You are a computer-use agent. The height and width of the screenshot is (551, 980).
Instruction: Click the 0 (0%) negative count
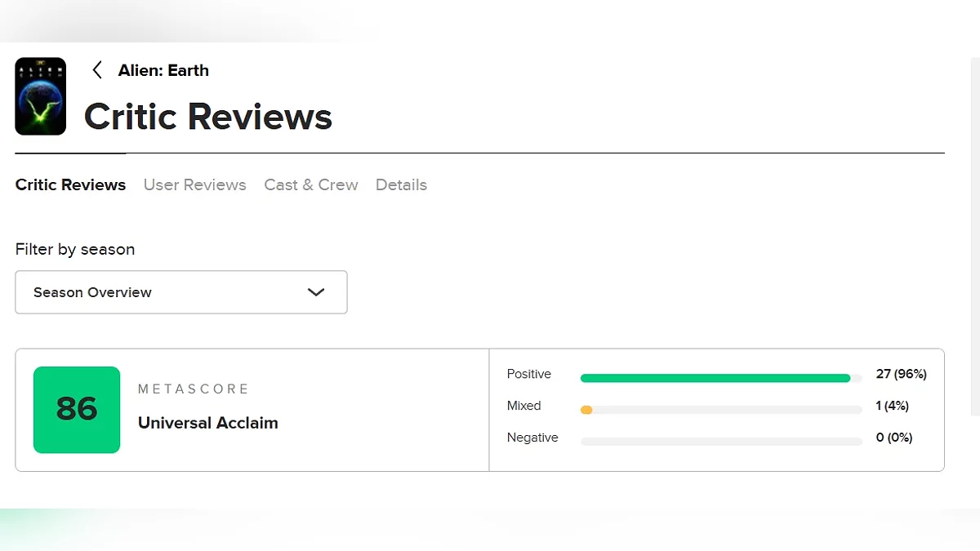click(x=893, y=438)
